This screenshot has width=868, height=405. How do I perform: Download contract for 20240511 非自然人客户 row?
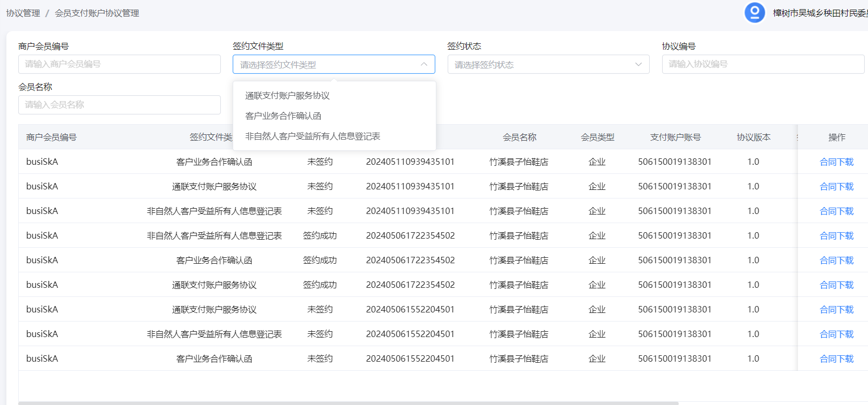coord(836,211)
